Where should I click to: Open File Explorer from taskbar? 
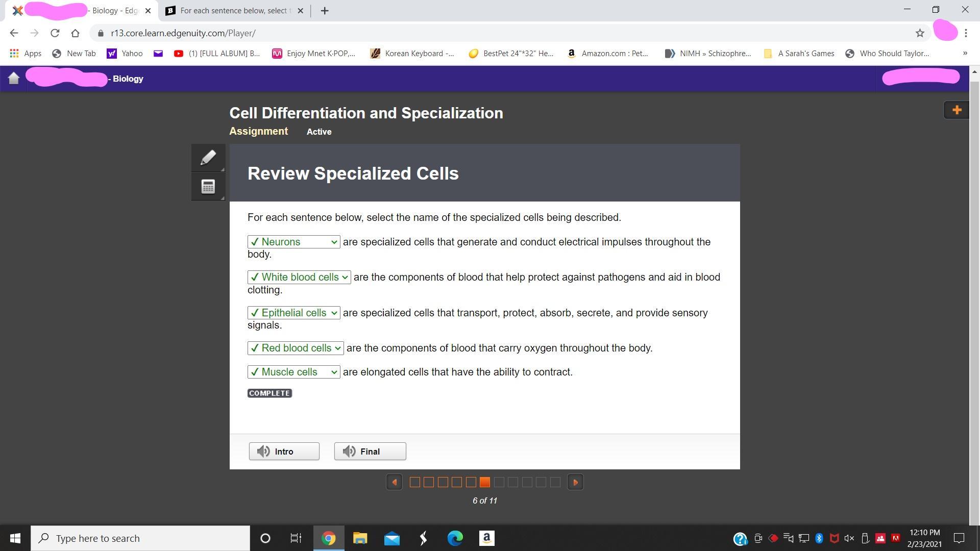point(360,538)
